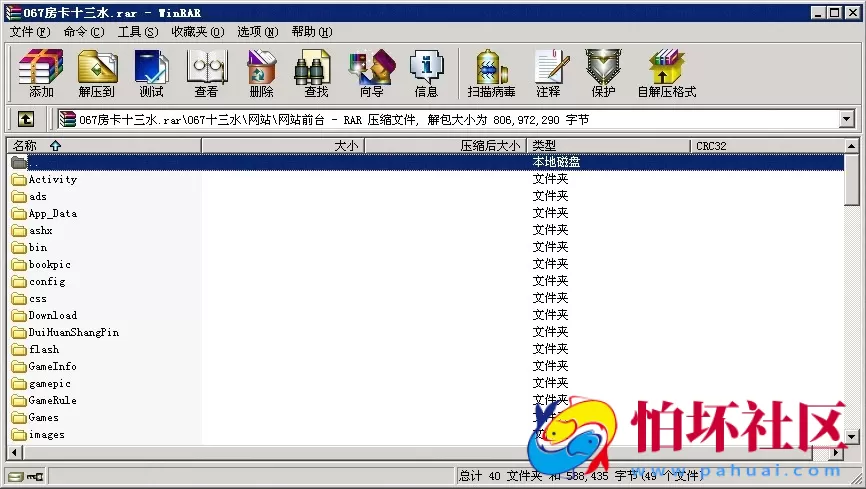Image resolution: width=866 pixels, height=489 pixels.
Task: Select the '..' parent folder row
Action: pos(426,162)
